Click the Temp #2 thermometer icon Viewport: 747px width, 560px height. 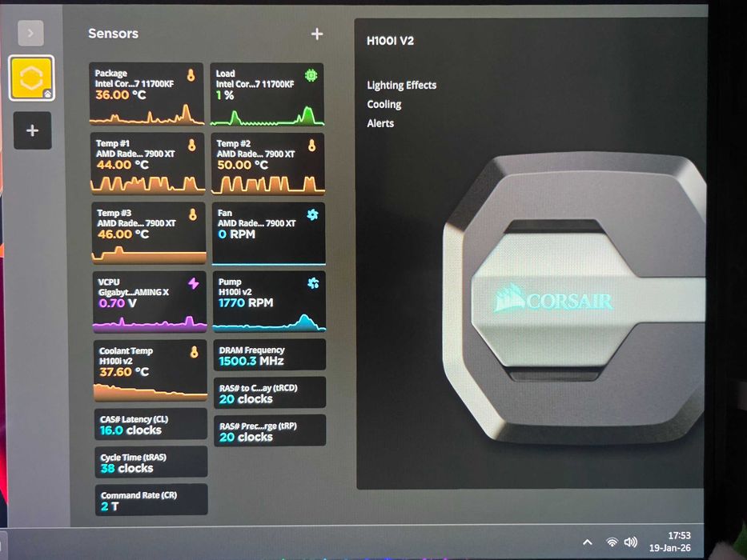(x=311, y=146)
